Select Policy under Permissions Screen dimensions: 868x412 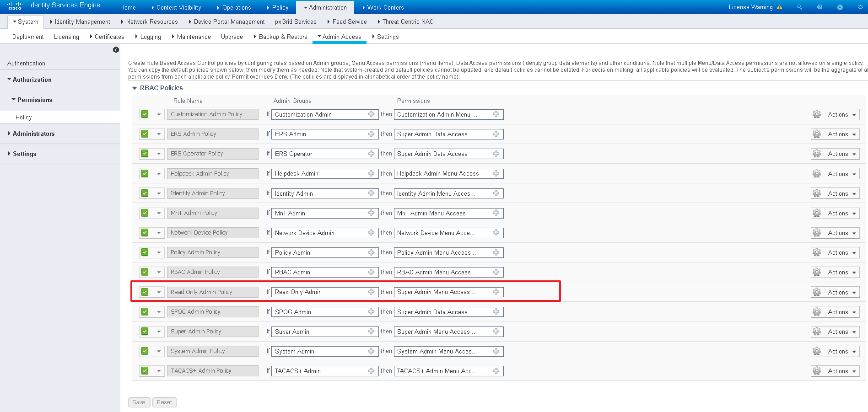[24, 117]
